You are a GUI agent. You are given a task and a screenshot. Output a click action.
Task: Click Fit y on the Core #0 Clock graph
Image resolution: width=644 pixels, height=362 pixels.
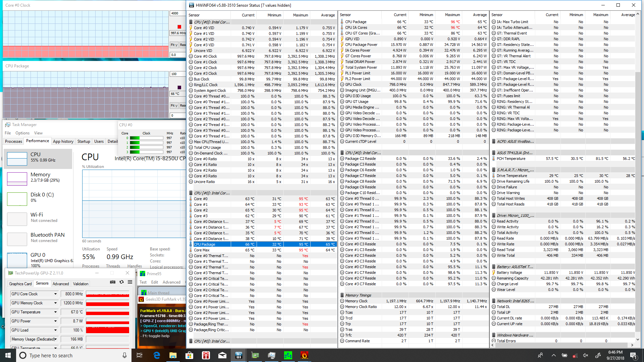174,45
